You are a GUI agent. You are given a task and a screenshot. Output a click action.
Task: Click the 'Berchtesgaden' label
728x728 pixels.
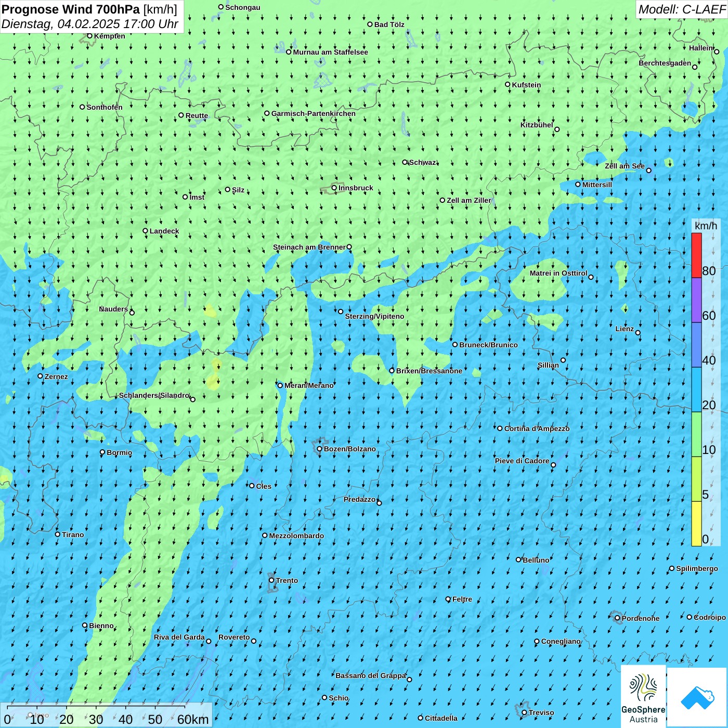click(665, 63)
